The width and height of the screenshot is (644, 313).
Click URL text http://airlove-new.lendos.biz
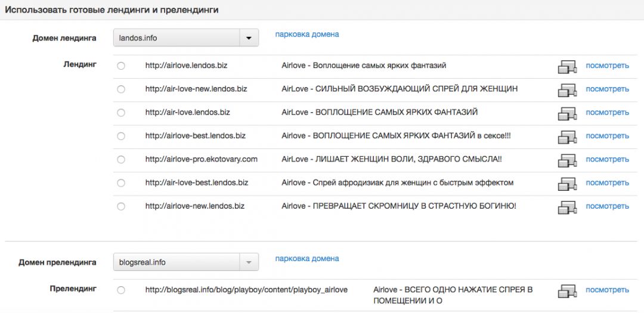point(194,206)
